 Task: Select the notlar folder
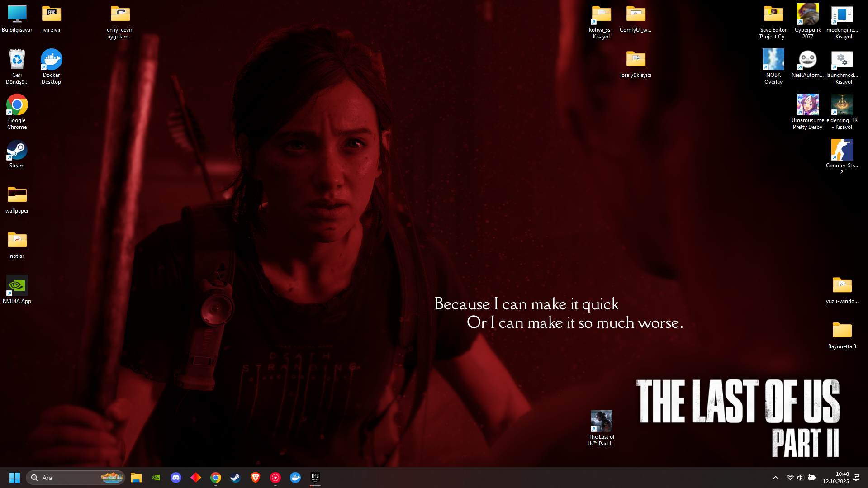point(17,245)
